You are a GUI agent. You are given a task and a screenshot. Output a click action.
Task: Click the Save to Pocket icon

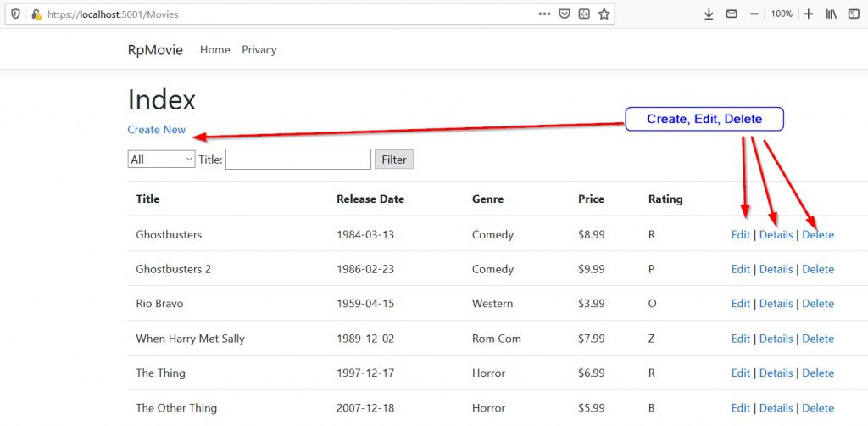click(x=564, y=14)
